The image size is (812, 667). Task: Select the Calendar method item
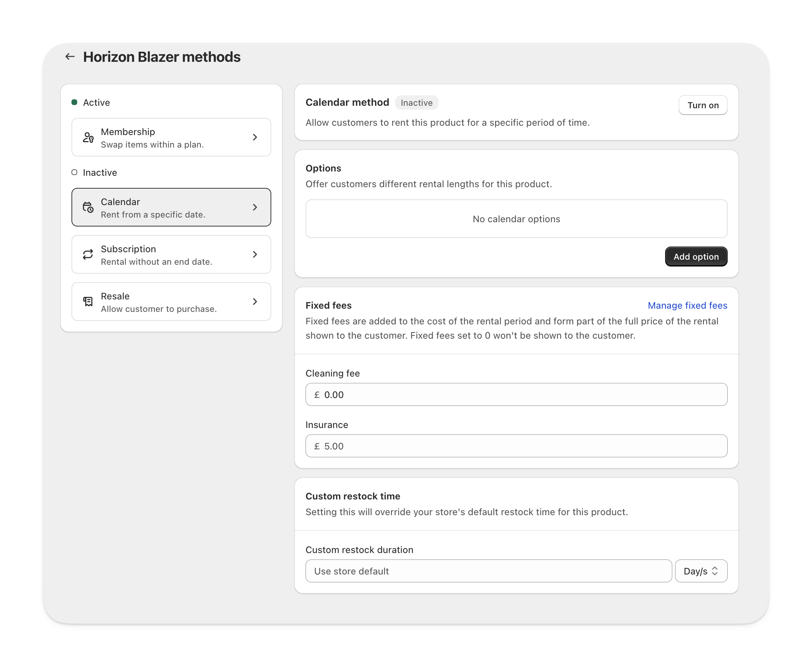point(171,208)
